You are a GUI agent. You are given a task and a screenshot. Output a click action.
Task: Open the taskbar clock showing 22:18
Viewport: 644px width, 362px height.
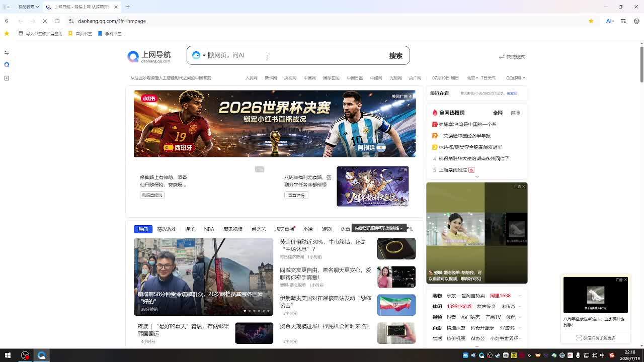(x=630, y=355)
